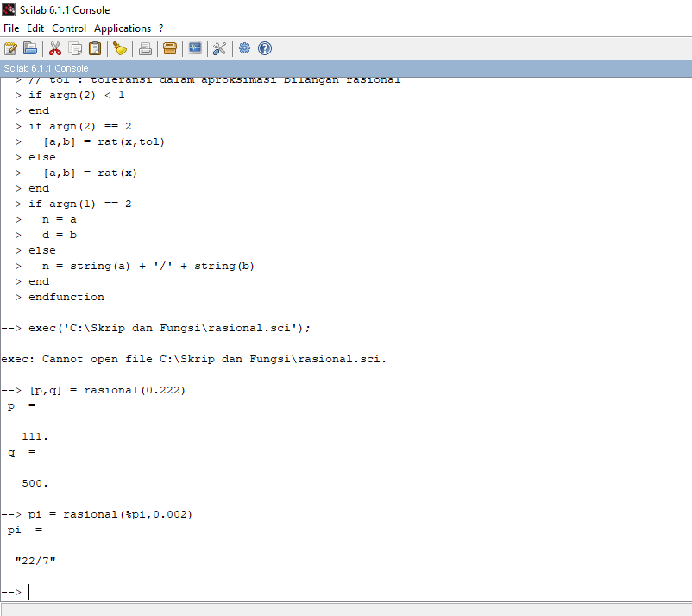Print console using the printer icon
The width and height of the screenshot is (692, 616).
click(145, 48)
